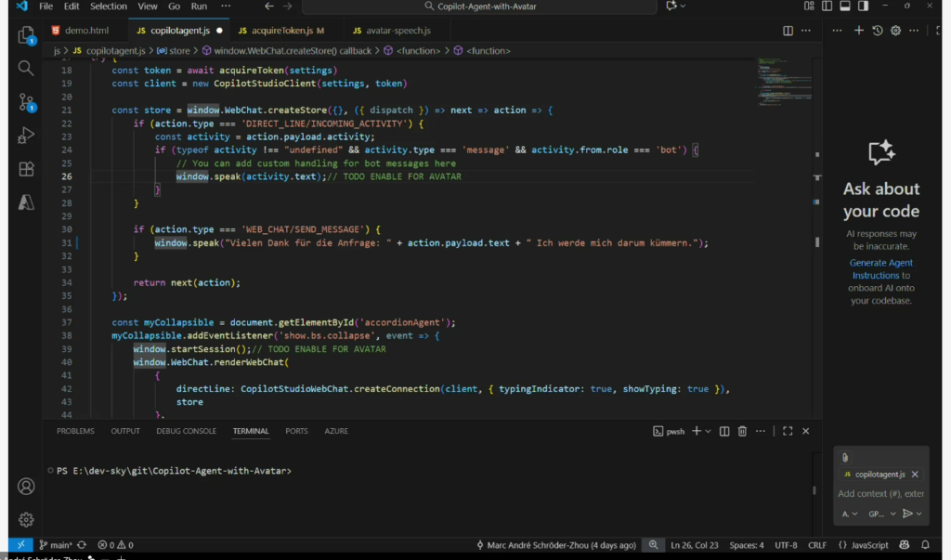Screen dimensions: 951x560
Task: Expand the new terminal launch profile dropdown
Action: tap(708, 431)
